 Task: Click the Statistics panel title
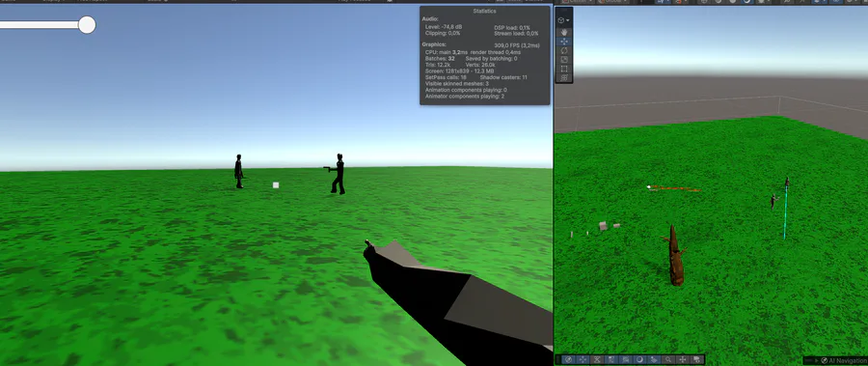484,11
